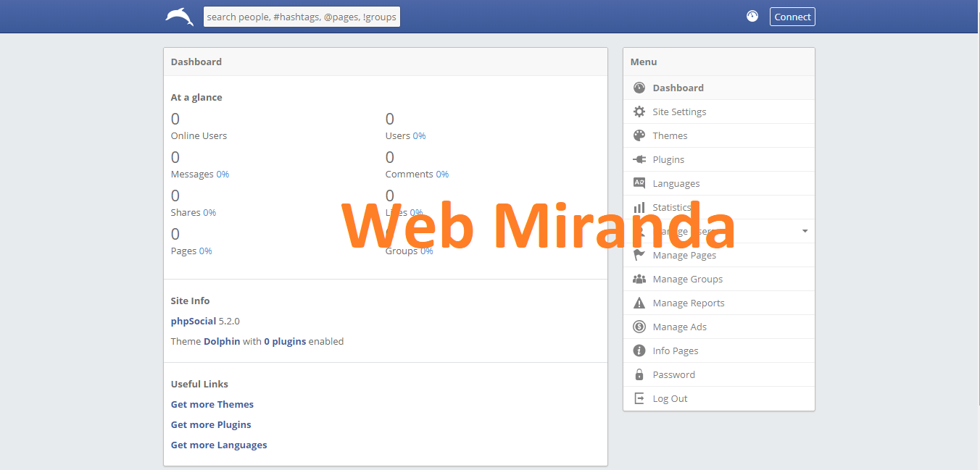
Task: Focus the search people and hashtags field
Action: point(302,17)
